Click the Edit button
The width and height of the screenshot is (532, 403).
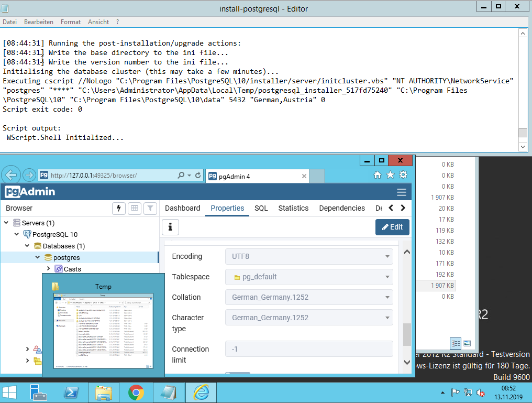click(x=392, y=227)
